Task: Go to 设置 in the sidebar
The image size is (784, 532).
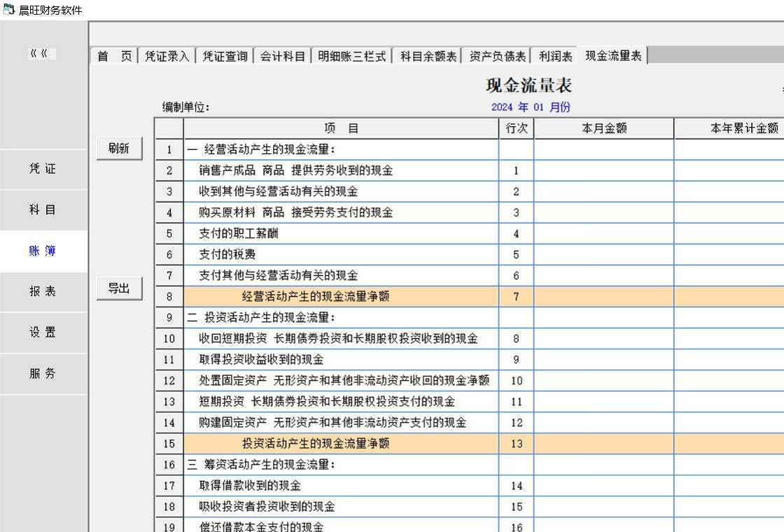Action: (43, 332)
